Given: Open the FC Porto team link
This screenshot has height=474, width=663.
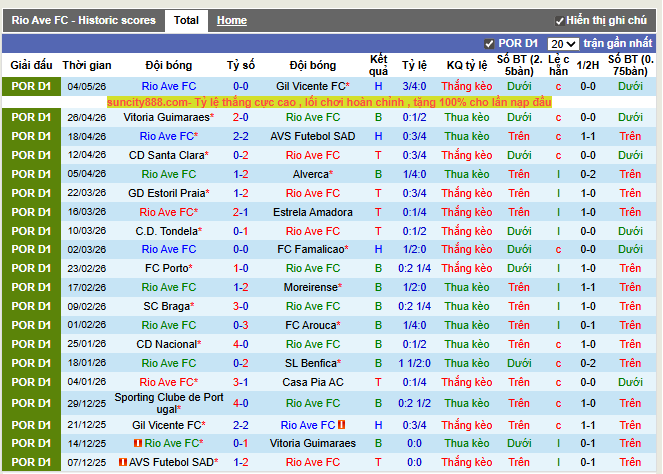Looking at the screenshot, I should coord(167,269).
